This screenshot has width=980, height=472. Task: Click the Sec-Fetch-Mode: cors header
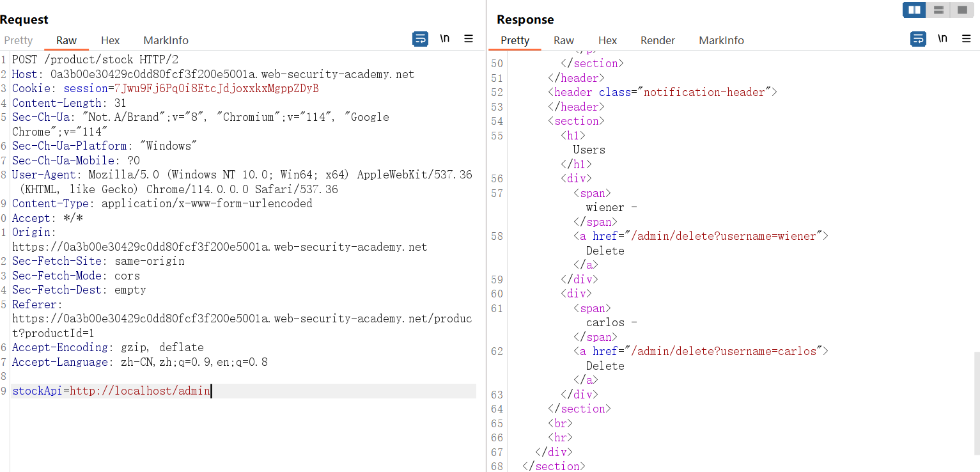[x=76, y=276]
